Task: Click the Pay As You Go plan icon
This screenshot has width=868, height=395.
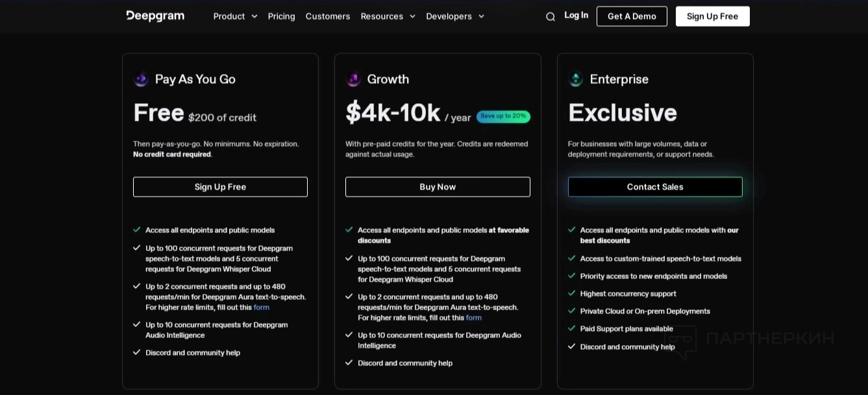Action: 141,79
